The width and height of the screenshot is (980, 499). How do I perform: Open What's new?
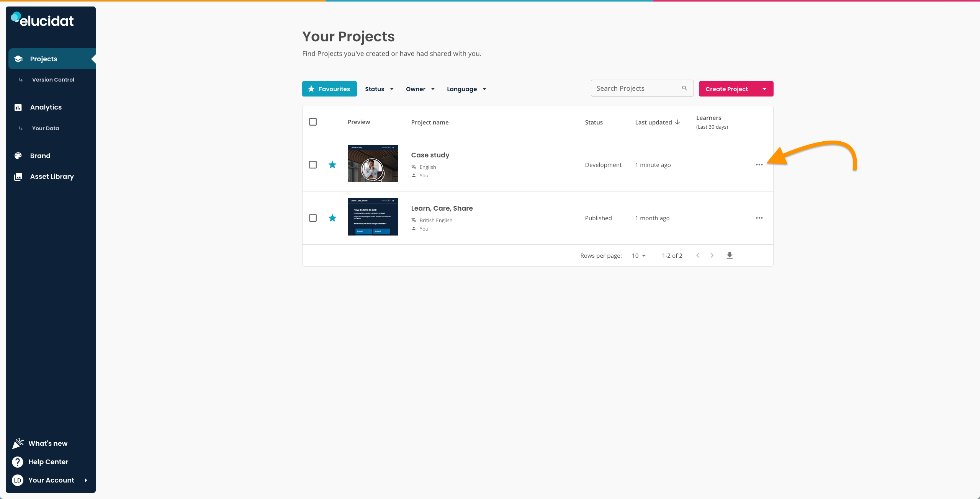point(47,443)
